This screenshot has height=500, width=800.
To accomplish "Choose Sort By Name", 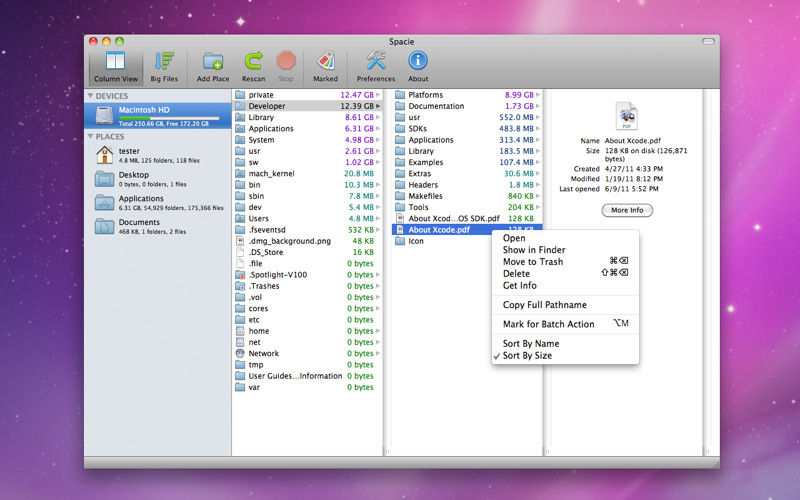I will point(565,343).
